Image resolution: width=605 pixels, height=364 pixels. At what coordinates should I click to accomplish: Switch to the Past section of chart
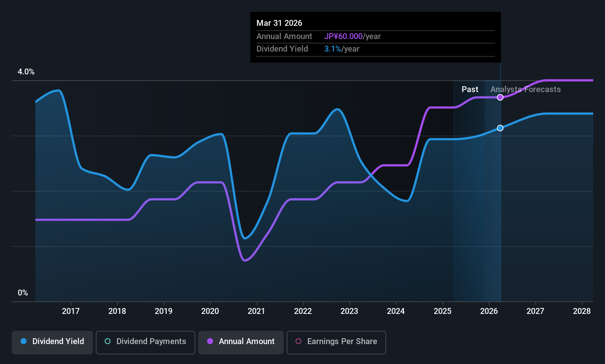[470, 89]
